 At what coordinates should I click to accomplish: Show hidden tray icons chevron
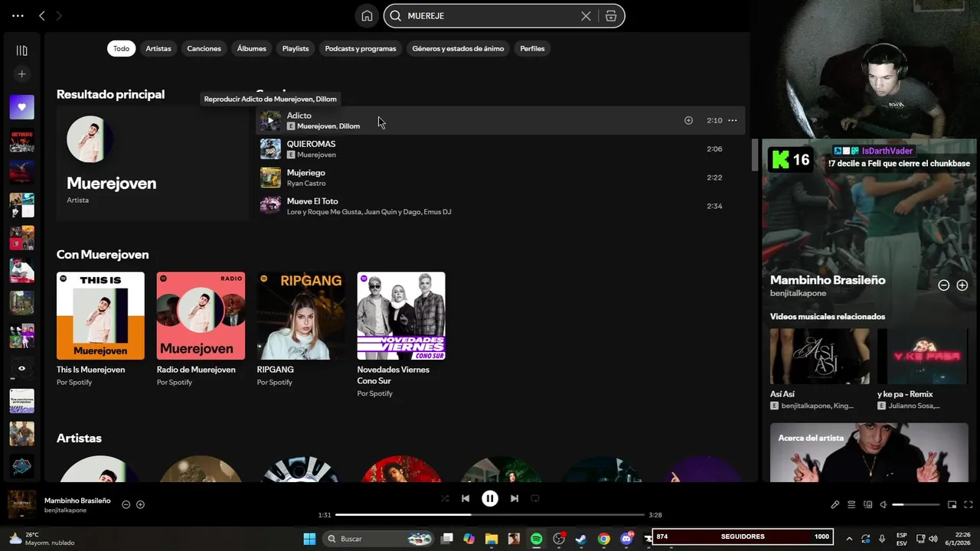(x=849, y=539)
